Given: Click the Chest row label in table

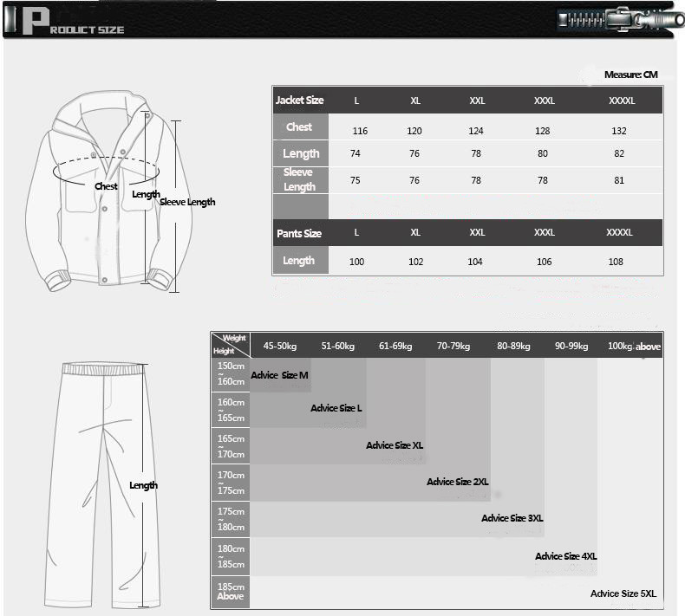Looking at the screenshot, I should coord(300,127).
